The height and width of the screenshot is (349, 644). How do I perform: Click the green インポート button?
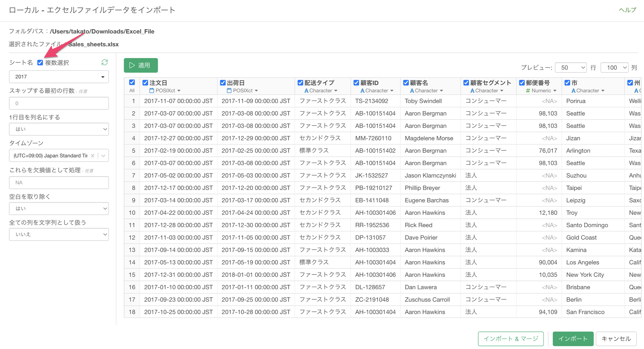click(x=573, y=339)
